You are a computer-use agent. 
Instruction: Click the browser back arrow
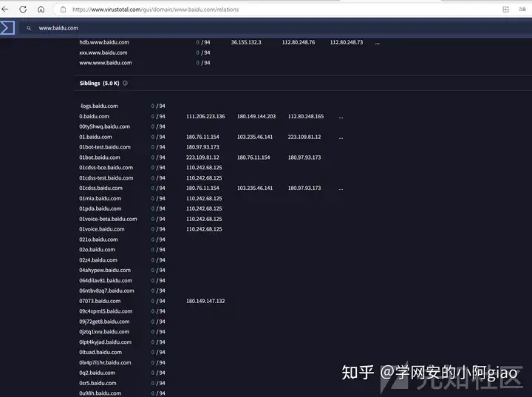click(x=4, y=9)
